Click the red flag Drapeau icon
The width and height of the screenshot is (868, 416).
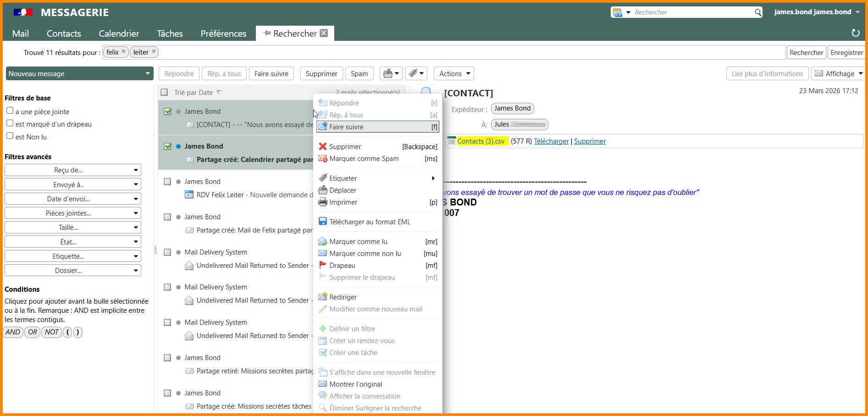323,265
